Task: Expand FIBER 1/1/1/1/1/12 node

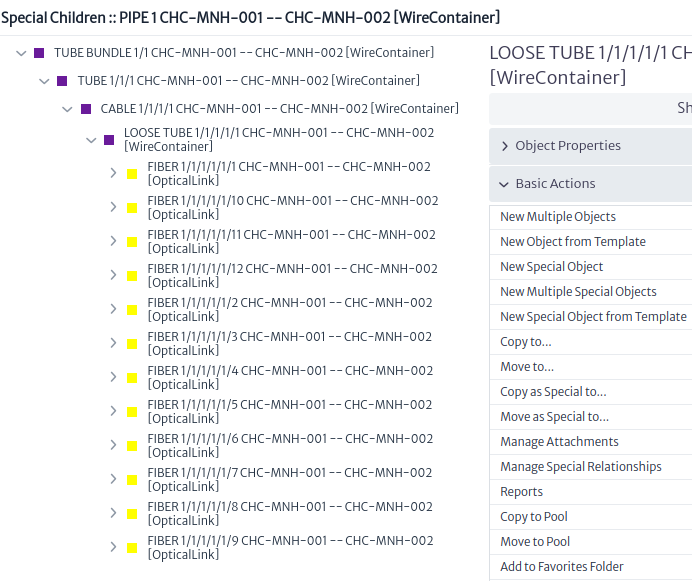Action: [113, 275]
